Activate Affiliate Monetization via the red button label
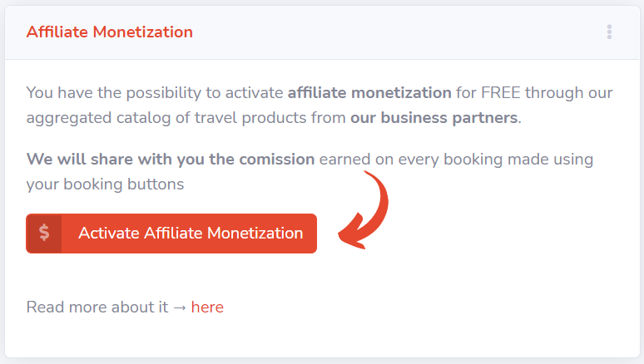The image size is (644, 364). [x=191, y=233]
